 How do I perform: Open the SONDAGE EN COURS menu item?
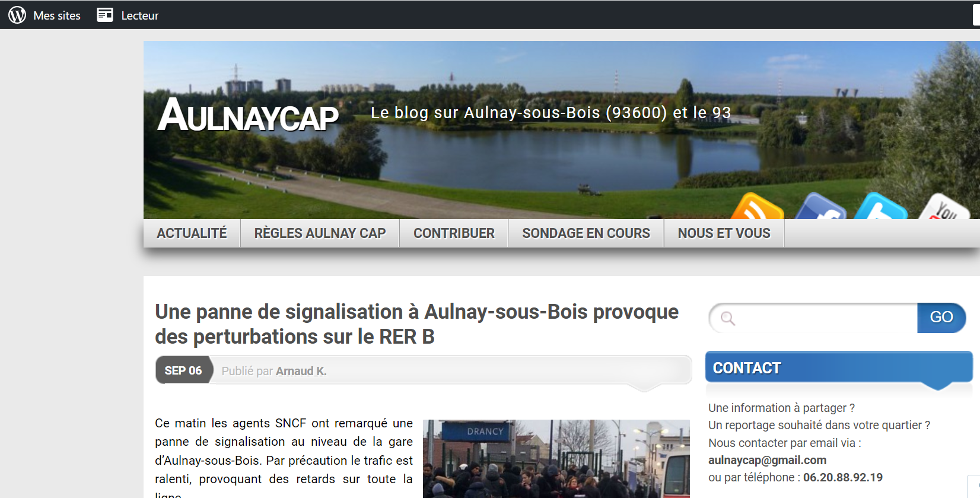point(586,233)
